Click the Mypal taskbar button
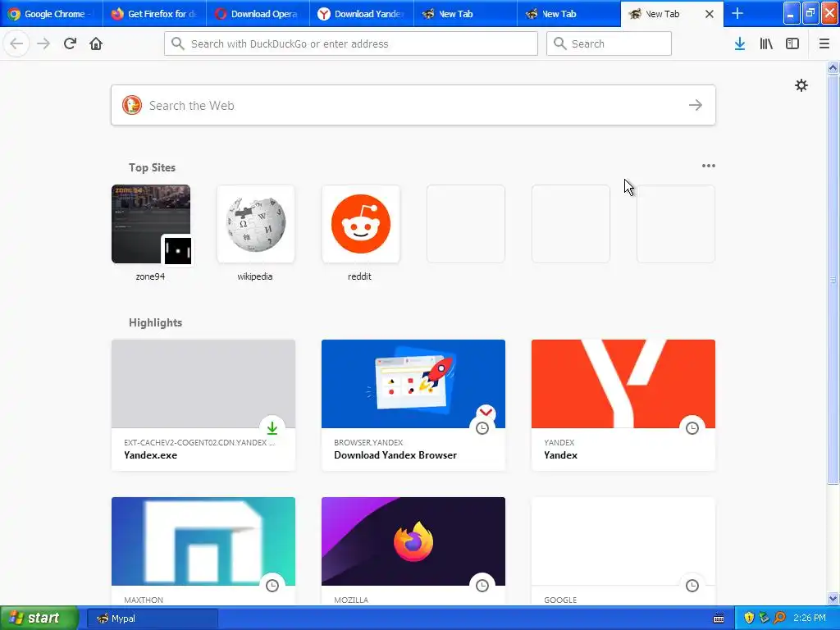The height and width of the screenshot is (630, 840). coord(152,619)
